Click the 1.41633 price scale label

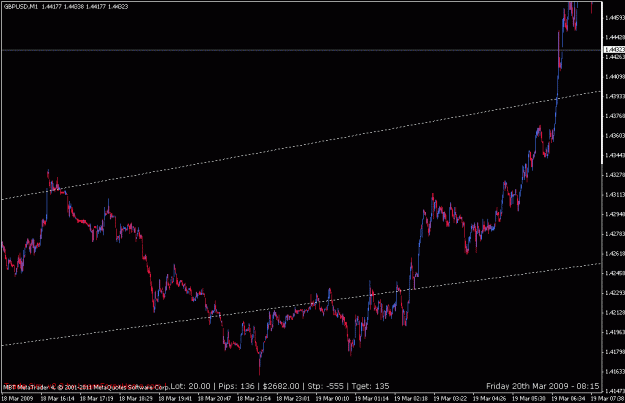click(x=615, y=372)
